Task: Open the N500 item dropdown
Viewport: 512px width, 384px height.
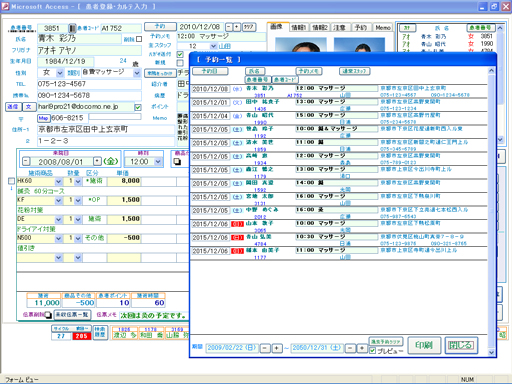Action: [58, 238]
